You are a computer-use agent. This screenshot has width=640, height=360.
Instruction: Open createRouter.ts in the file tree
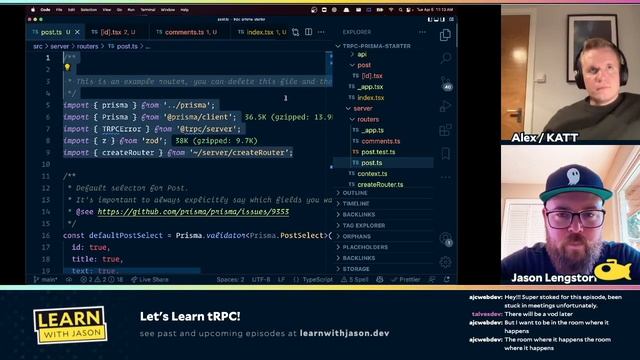point(380,184)
